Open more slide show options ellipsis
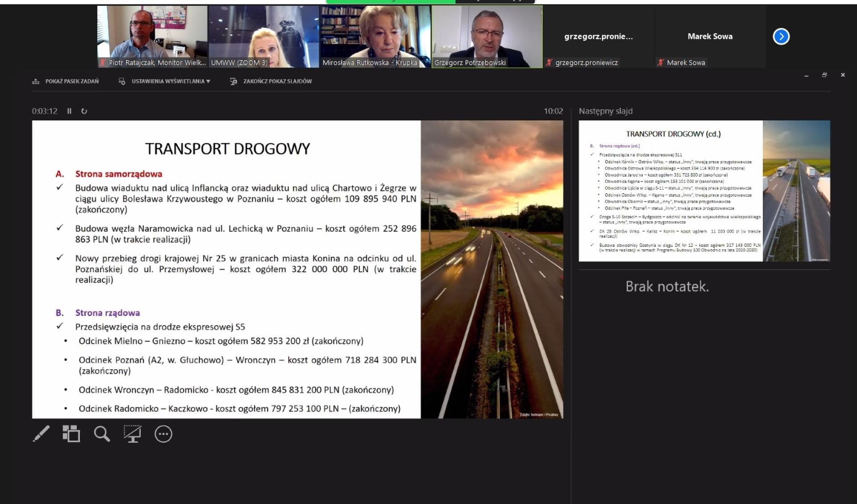This screenshot has width=857, height=504. coord(163,434)
